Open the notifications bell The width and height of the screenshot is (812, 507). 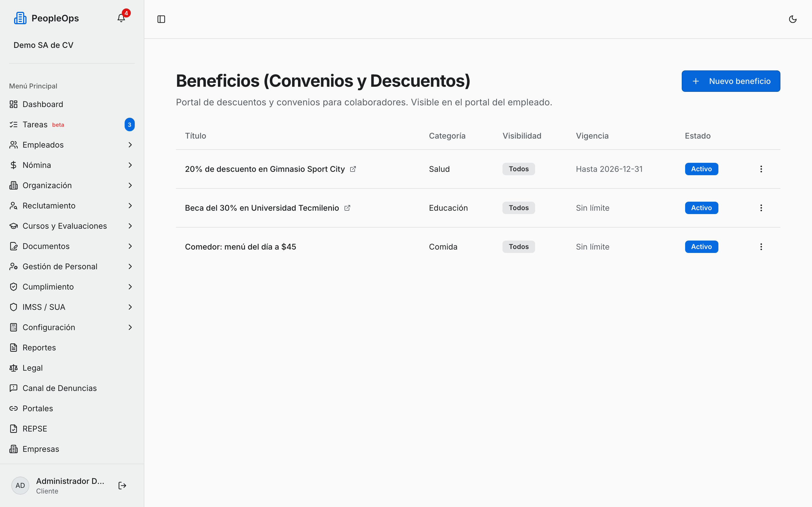[121, 18]
